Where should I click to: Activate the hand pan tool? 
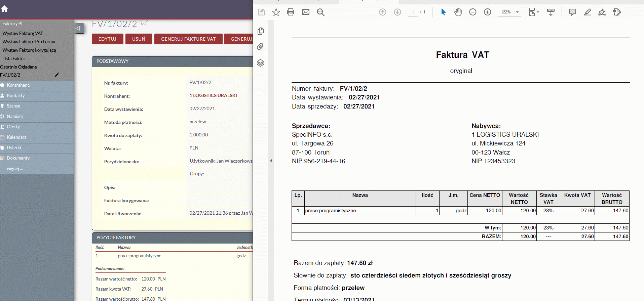pyautogui.click(x=458, y=12)
